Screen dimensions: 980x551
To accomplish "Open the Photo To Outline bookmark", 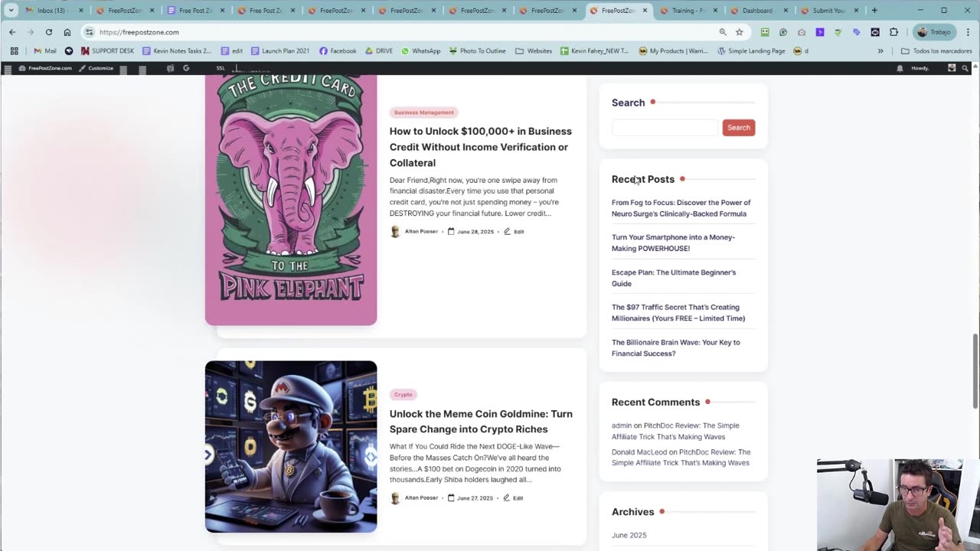I will point(477,51).
